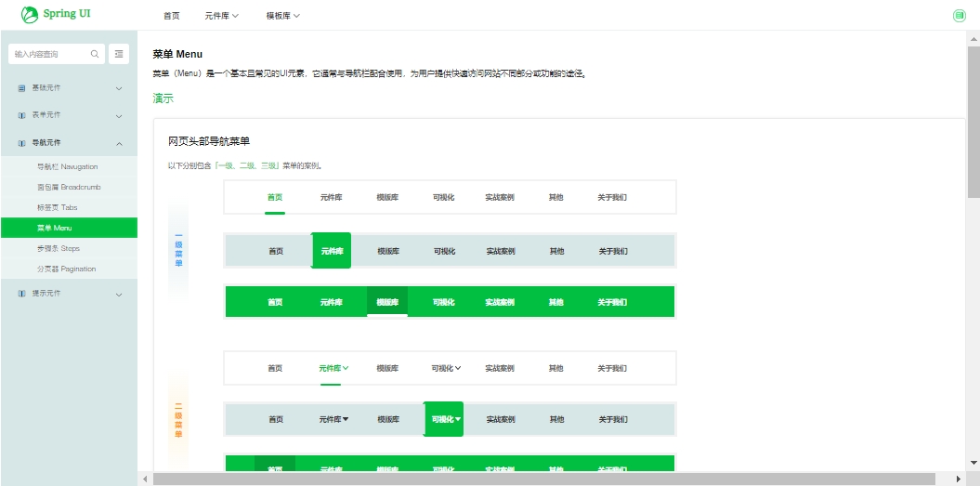980x486 pixels.
Task: Click the search magnifier icon in sidebar
Action: click(95, 55)
